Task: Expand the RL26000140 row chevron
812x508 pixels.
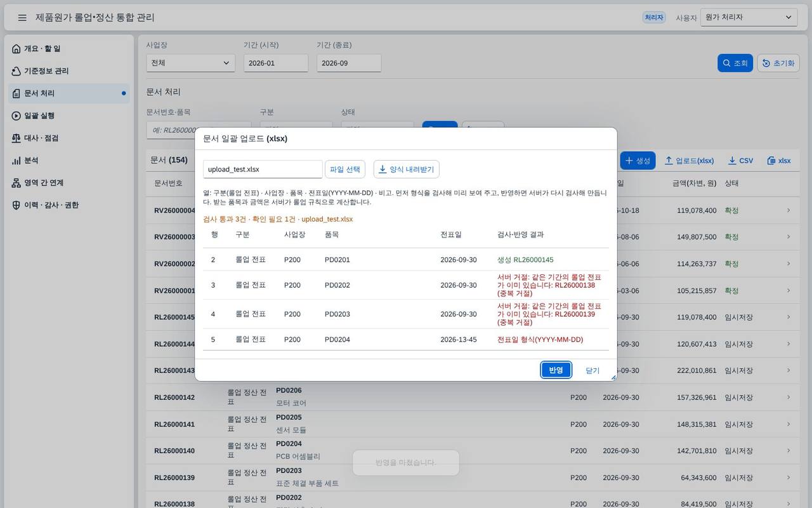Action: 789,451
